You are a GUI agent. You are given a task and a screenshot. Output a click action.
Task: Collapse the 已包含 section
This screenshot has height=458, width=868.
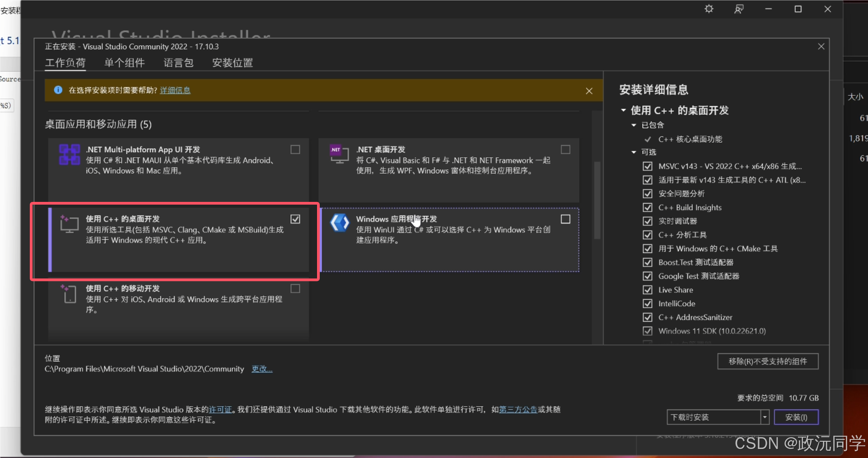tap(634, 125)
